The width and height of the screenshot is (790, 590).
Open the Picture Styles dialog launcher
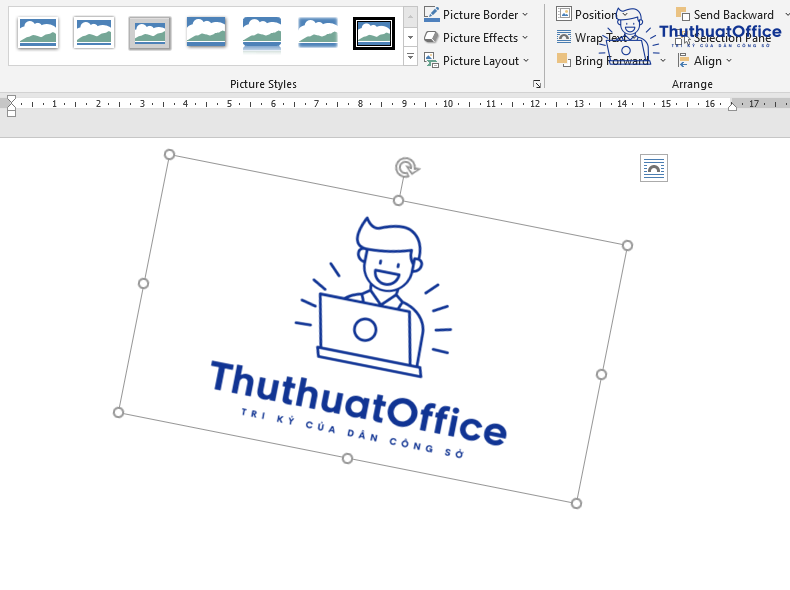point(537,85)
